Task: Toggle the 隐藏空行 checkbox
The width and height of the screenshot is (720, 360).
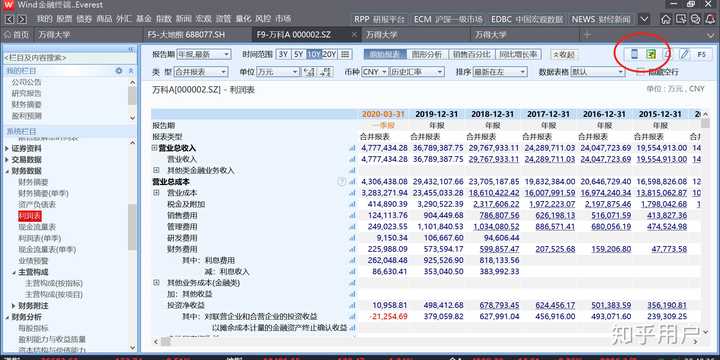Action: tap(641, 72)
